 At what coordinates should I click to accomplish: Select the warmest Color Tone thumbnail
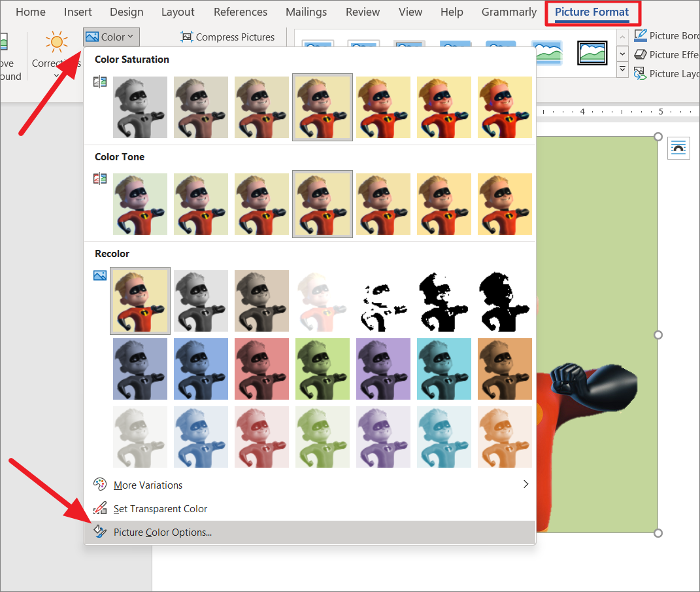point(505,204)
